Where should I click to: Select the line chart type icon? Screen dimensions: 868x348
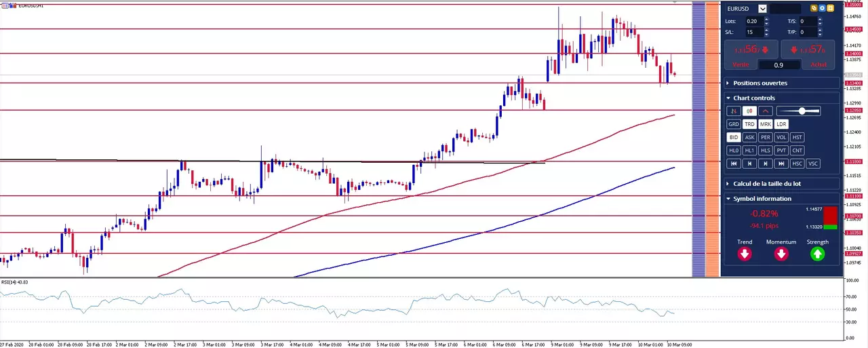[x=766, y=111]
